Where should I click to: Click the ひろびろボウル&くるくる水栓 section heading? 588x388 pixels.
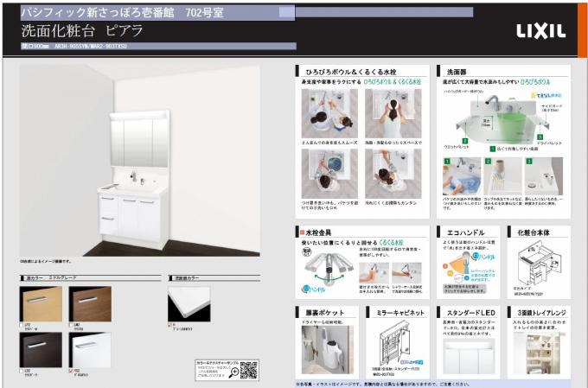point(351,72)
